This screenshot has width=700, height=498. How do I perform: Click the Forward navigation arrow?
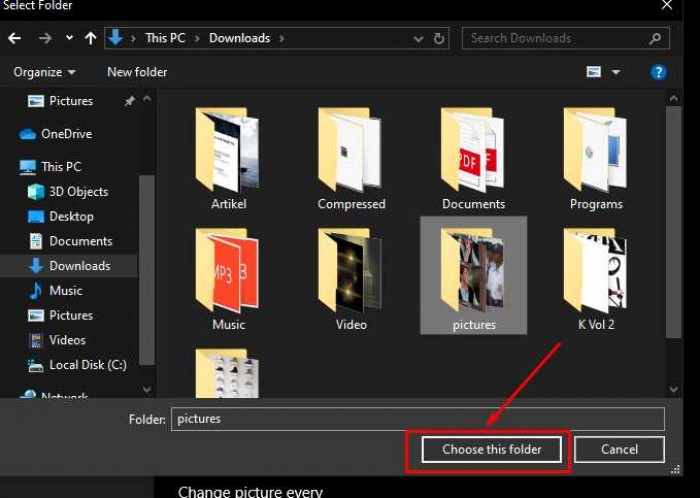[x=45, y=38]
